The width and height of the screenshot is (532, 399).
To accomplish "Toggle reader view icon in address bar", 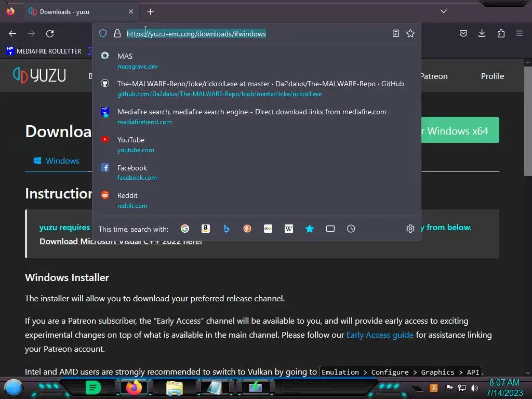I will (x=395, y=33).
